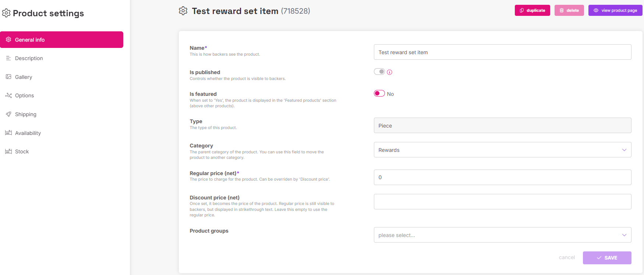Click the Shipping rocket icon
The height and width of the screenshot is (275, 644).
pyautogui.click(x=8, y=114)
